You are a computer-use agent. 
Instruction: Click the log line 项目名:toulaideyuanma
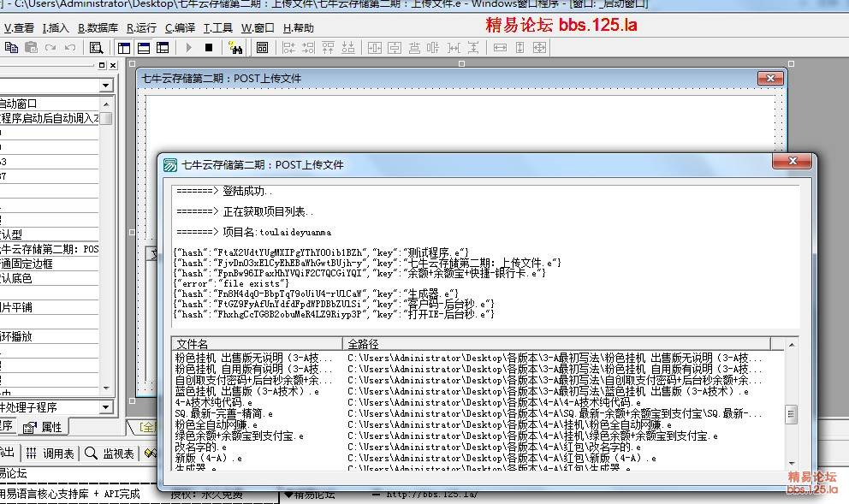pos(254,232)
